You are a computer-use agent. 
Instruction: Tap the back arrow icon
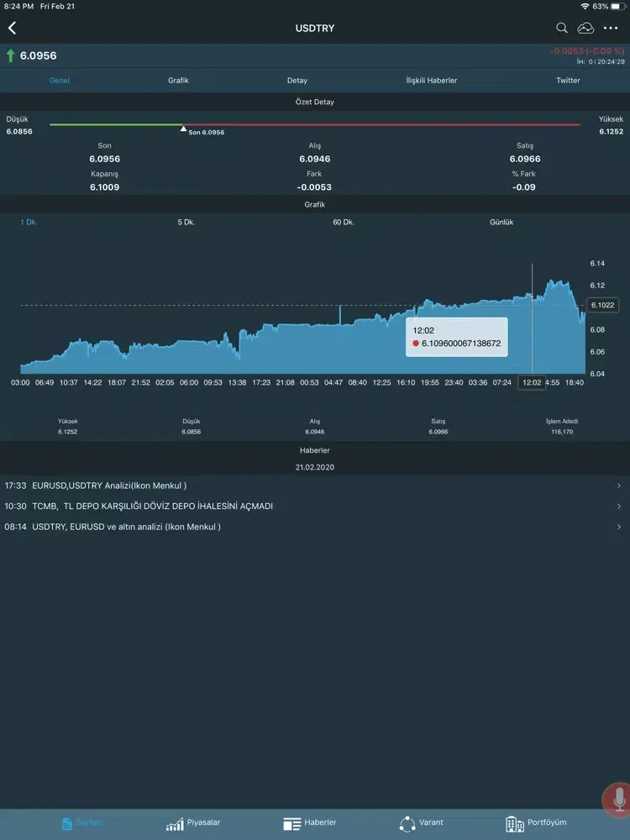[13, 28]
